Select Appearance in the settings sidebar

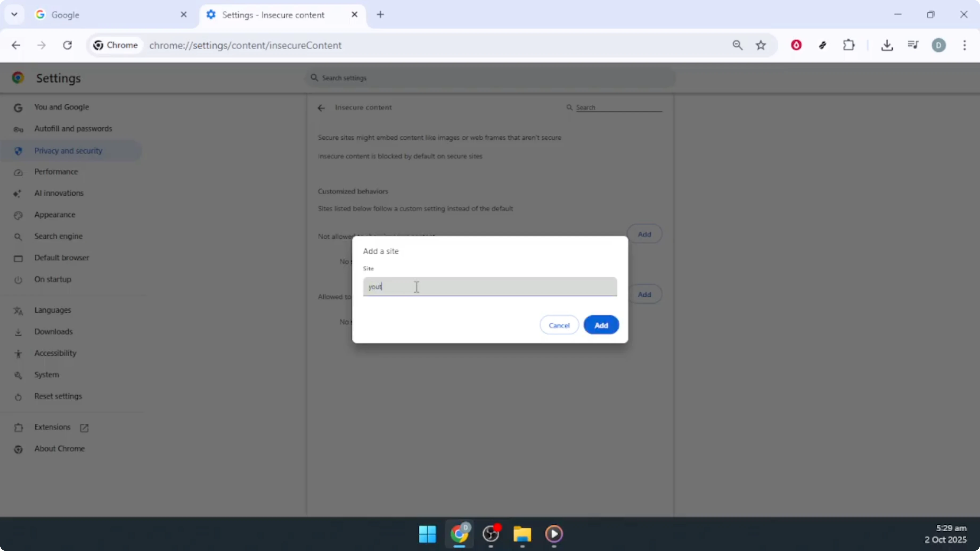tap(55, 215)
